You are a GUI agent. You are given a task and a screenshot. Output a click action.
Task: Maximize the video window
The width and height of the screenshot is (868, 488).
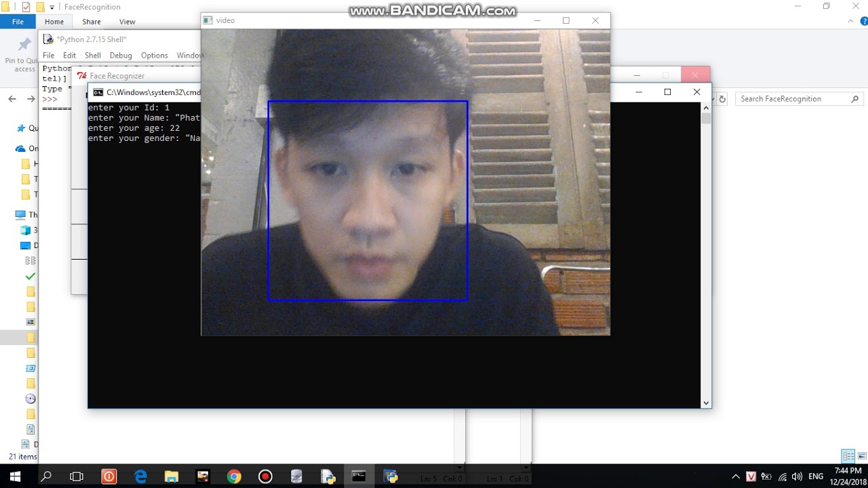[x=566, y=20]
